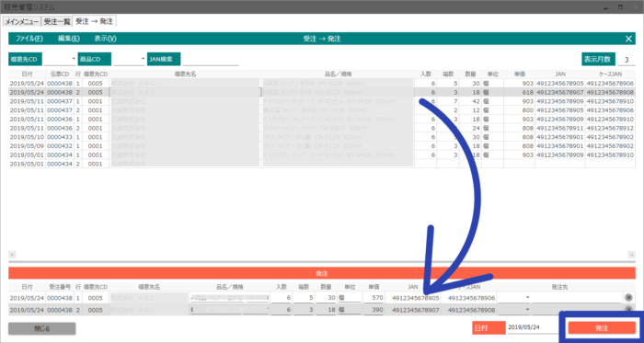
Task: Open 発注先 dropdown in first order row
Action: pos(527,297)
